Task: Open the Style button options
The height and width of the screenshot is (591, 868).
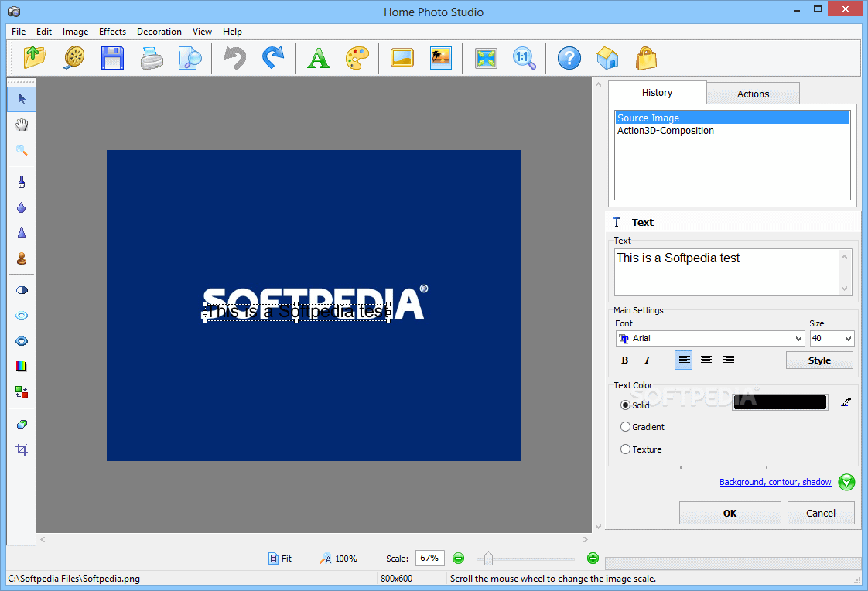Action: coord(819,360)
